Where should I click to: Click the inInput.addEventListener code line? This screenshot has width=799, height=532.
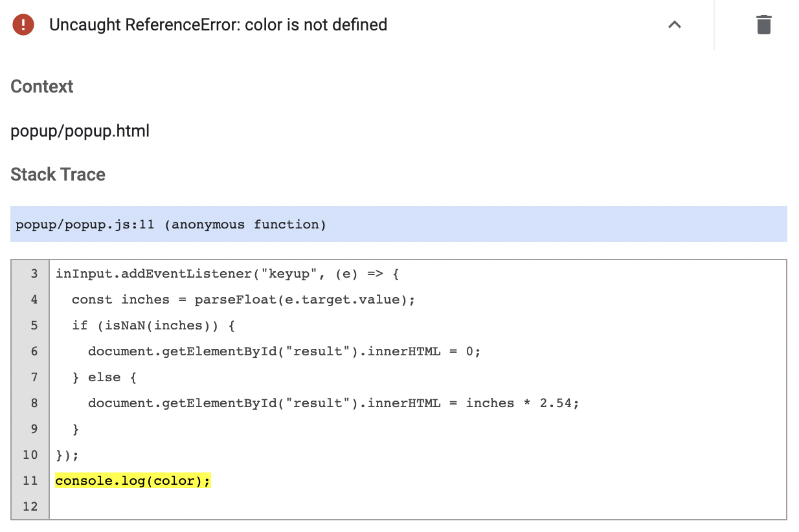coord(227,274)
